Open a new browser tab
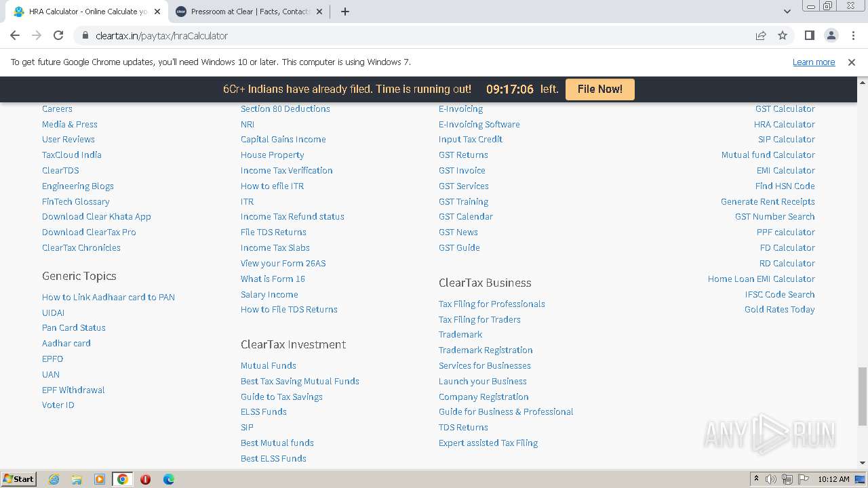The height and width of the screenshot is (488, 868). [x=345, y=12]
